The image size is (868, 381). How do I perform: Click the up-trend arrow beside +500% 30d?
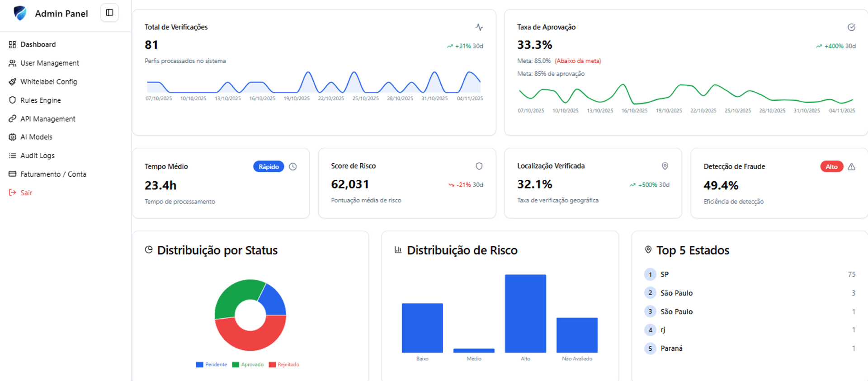[632, 185]
